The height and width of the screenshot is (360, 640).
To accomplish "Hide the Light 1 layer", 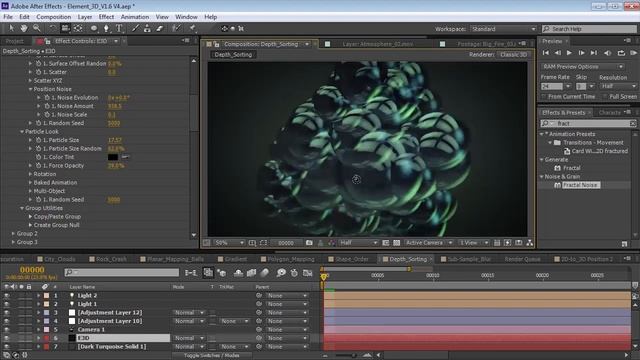I will pyautogui.click(x=7, y=304).
